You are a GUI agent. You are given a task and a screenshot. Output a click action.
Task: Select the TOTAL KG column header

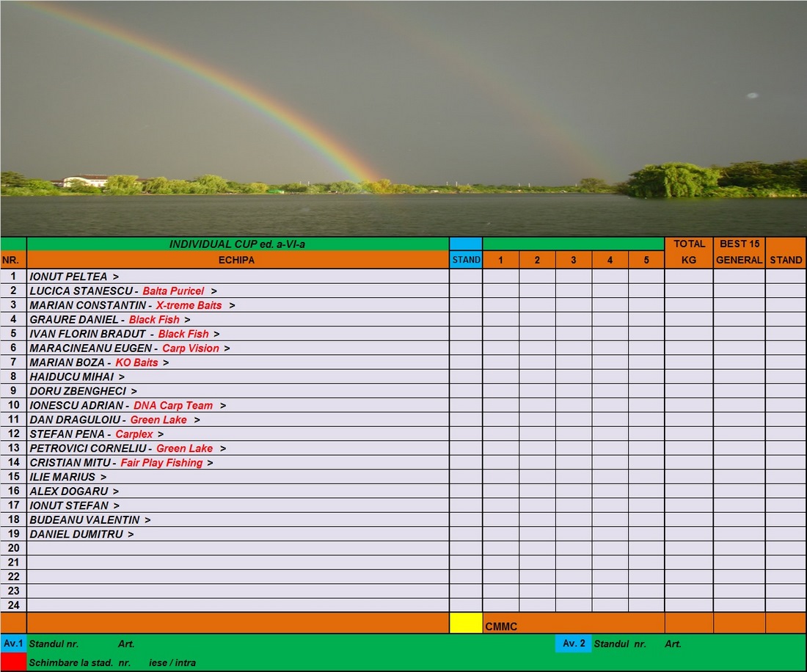click(x=689, y=252)
